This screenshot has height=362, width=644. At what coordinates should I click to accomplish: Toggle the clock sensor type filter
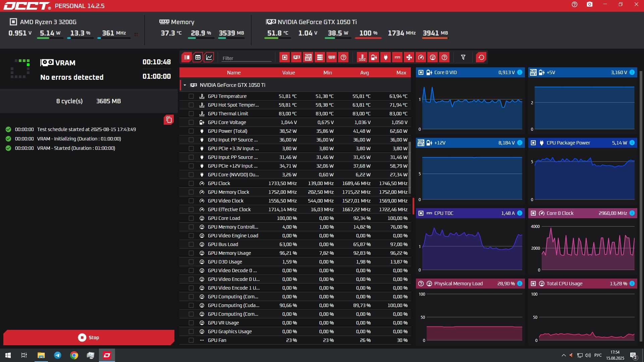click(421, 57)
